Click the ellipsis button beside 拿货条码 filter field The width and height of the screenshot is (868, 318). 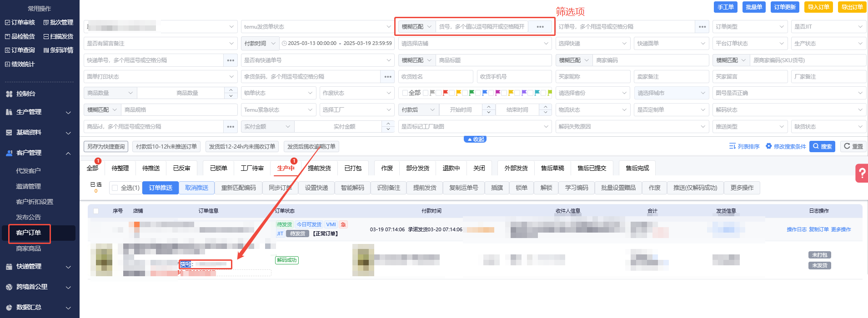click(388, 77)
